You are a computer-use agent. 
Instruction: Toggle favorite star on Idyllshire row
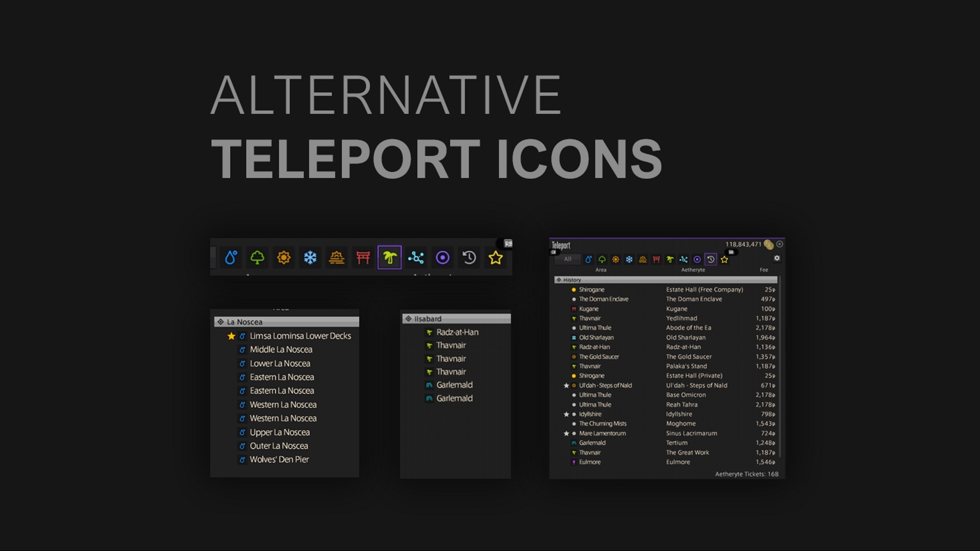tap(566, 414)
